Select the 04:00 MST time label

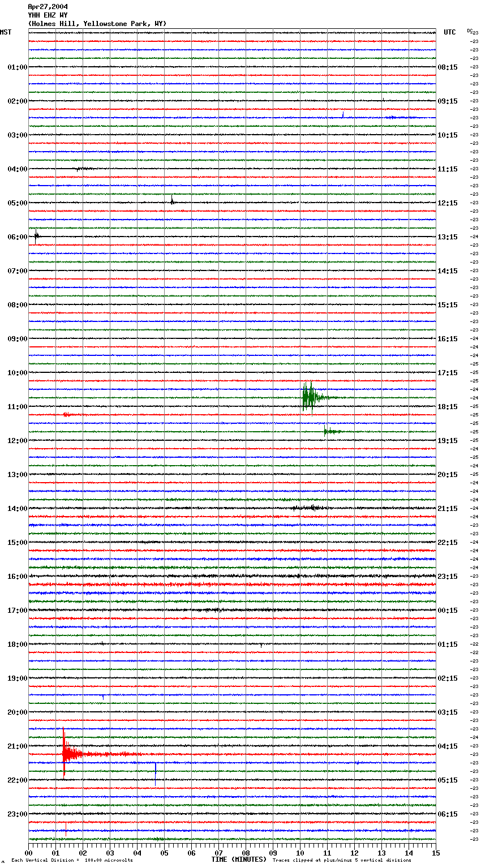click(x=18, y=169)
